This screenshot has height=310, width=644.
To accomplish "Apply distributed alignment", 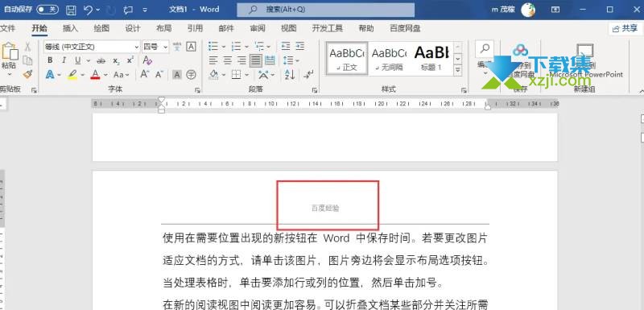I will [x=270, y=60].
